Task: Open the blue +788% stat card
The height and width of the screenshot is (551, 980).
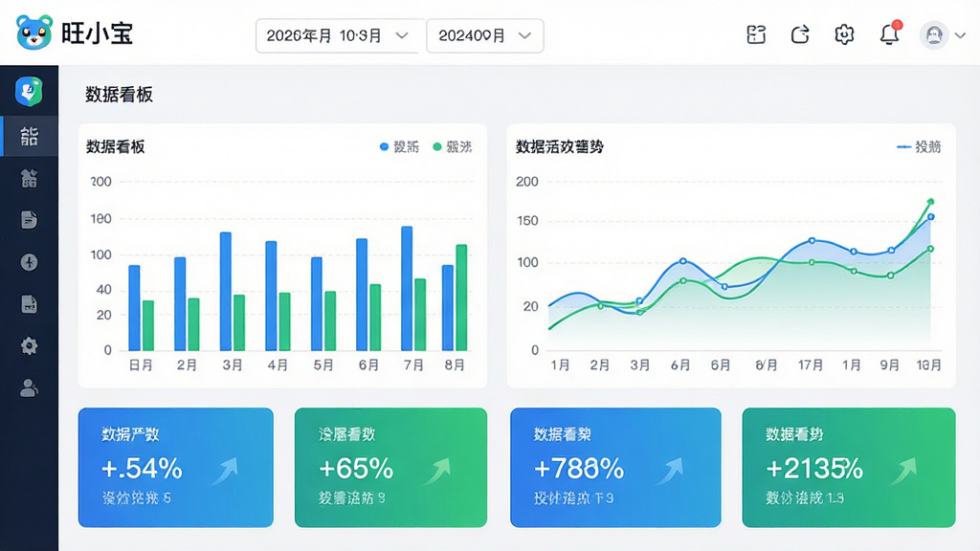Action: (615, 467)
